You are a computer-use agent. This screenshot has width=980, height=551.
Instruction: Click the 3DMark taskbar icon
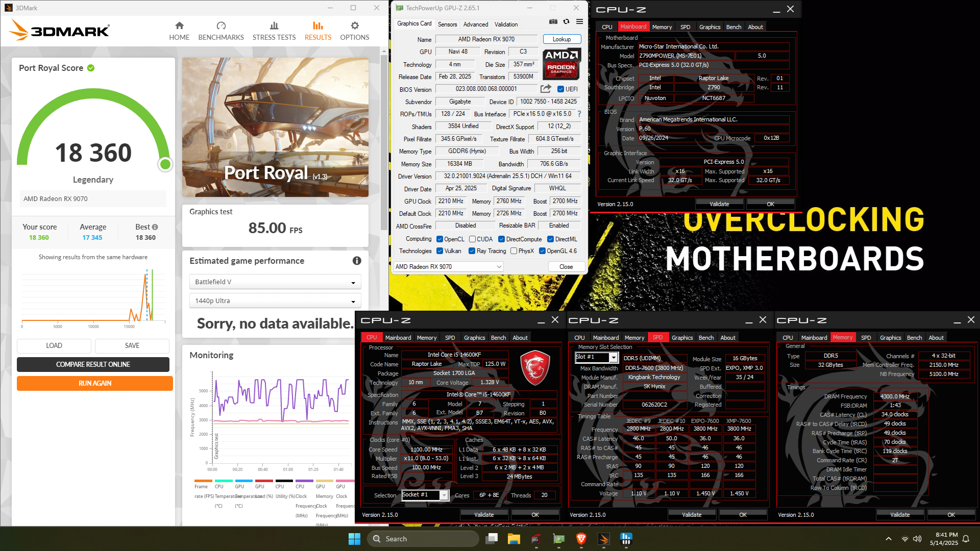(x=603, y=539)
